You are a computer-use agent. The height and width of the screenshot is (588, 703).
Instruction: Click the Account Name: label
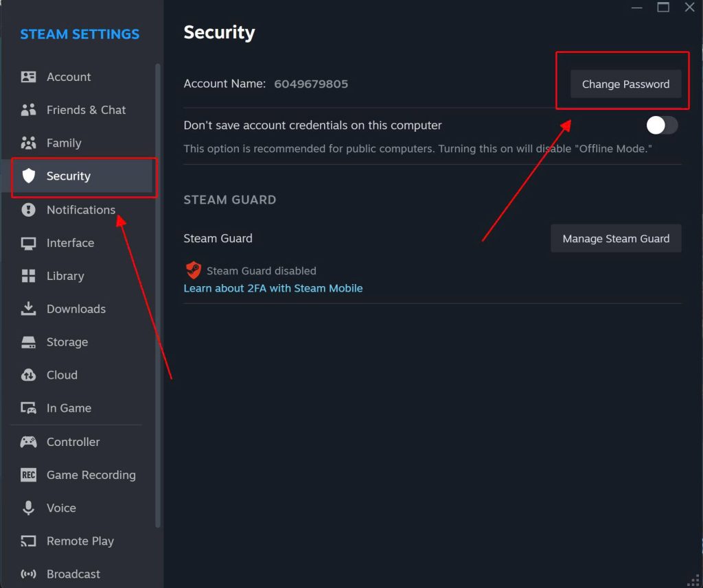[224, 84]
